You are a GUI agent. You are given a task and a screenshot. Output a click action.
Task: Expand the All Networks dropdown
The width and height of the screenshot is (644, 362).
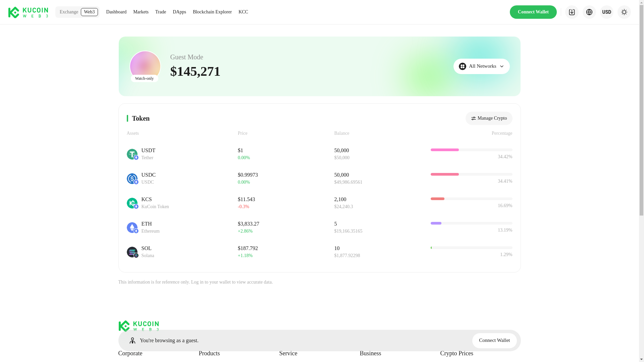coord(481,66)
